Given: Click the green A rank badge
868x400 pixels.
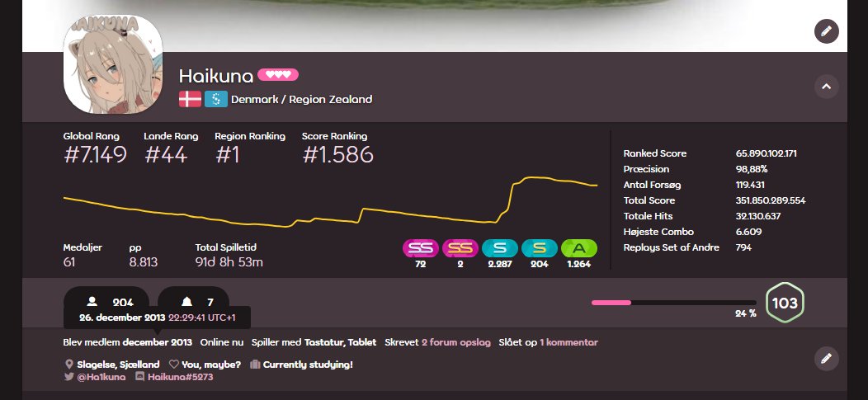Looking at the screenshot, I should tap(579, 248).
